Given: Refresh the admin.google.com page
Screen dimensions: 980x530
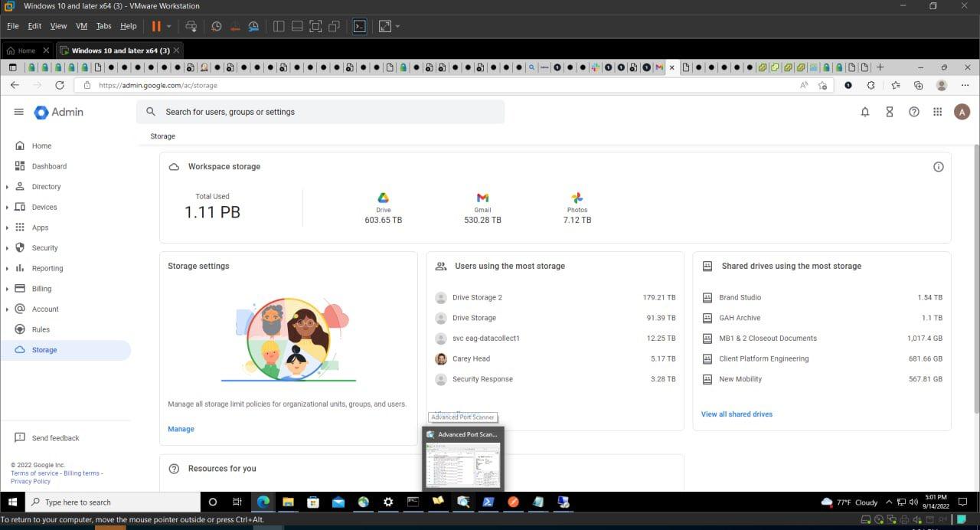Looking at the screenshot, I should tap(59, 85).
